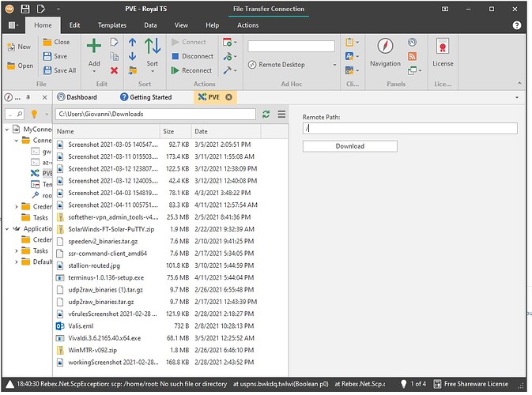Screen dimensions: 532x395
Task: Click the red X delete icon
Action: (115, 70)
